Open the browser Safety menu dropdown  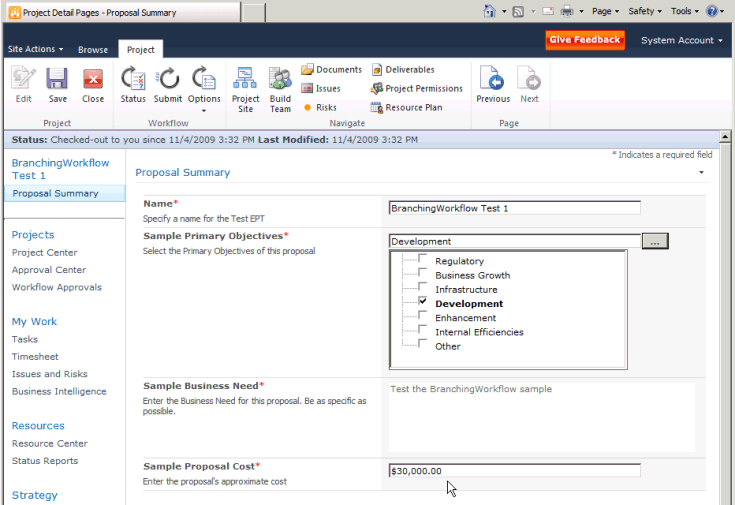(x=645, y=11)
